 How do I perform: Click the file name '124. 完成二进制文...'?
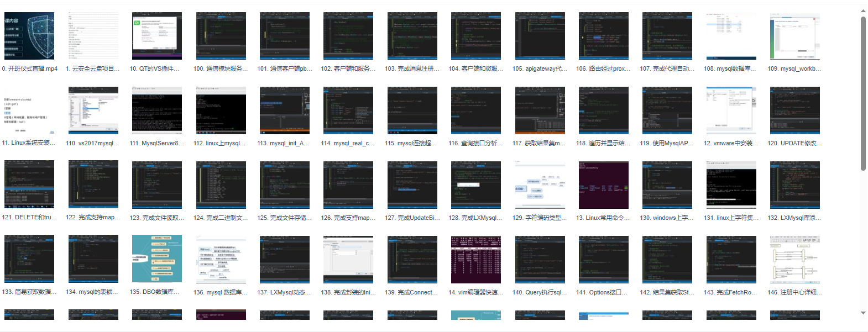pos(221,218)
